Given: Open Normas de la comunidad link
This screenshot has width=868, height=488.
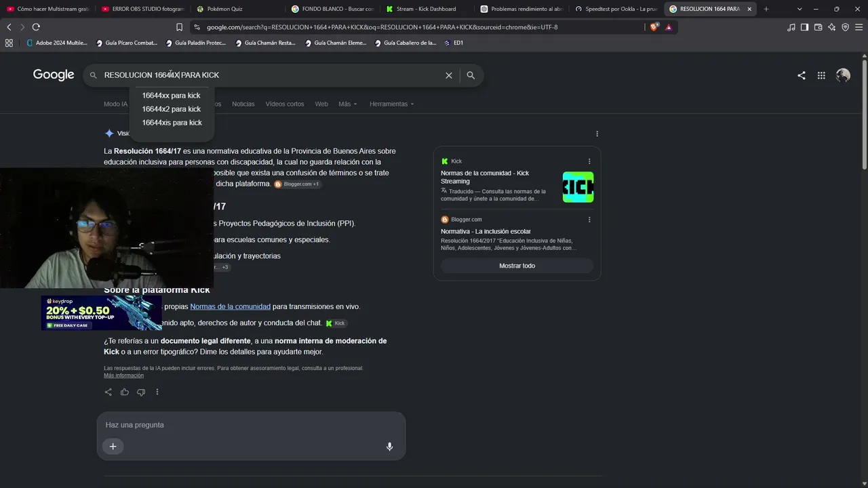Looking at the screenshot, I should [230, 306].
